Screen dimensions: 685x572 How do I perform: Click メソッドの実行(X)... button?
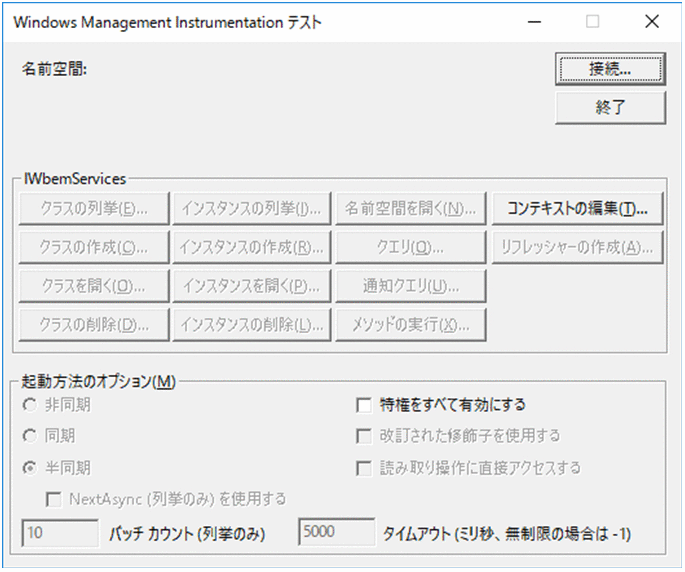(411, 325)
